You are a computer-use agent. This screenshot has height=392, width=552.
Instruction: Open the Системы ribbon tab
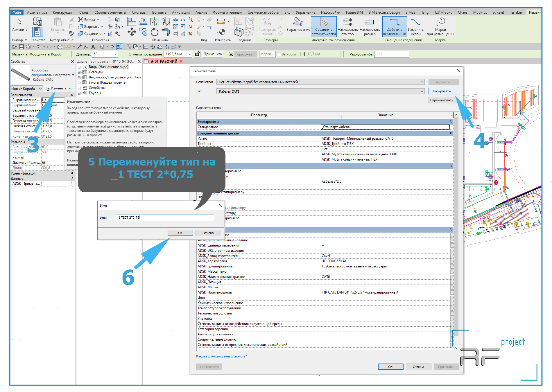139,12
